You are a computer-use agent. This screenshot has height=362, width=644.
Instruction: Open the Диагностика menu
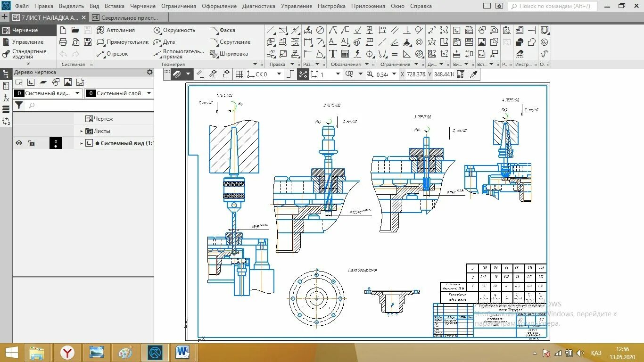click(x=259, y=6)
